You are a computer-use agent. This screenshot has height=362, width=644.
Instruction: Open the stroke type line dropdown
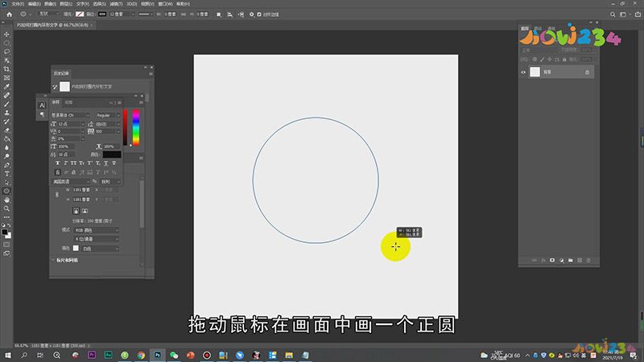pos(145,14)
